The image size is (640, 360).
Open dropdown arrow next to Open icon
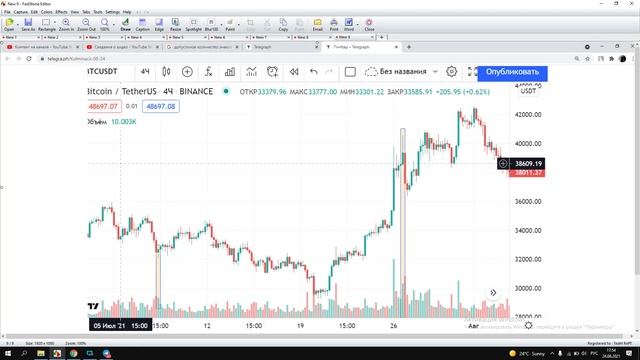(x=18, y=24)
